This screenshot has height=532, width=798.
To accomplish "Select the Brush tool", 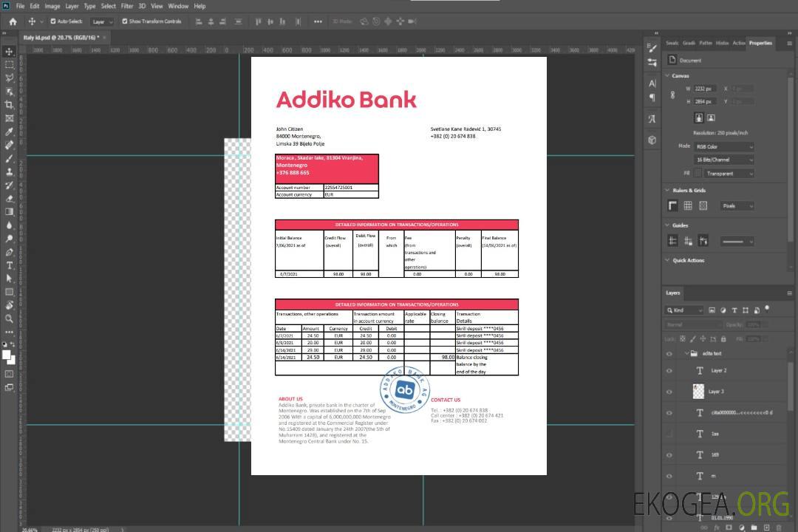I will pos(9,158).
